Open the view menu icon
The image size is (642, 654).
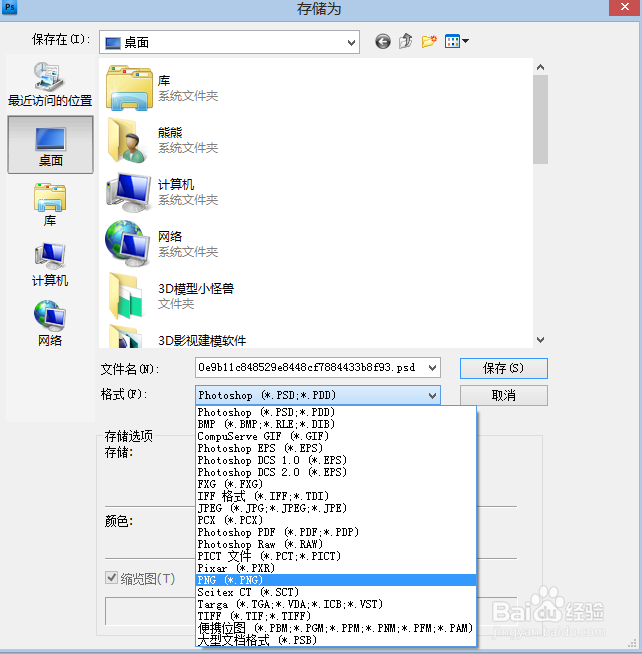(457, 41)
